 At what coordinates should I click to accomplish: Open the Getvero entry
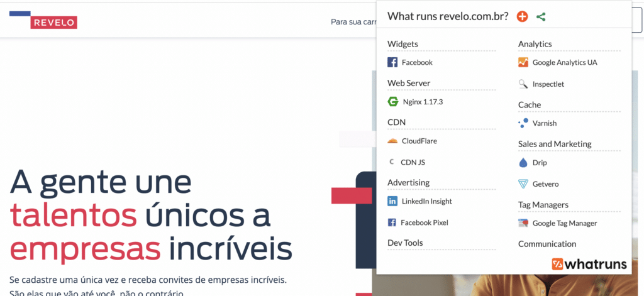tap(545, 184)
